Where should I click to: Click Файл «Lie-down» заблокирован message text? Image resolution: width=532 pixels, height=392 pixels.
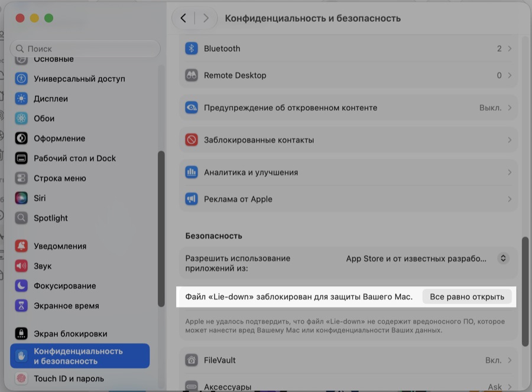(299, 297)
